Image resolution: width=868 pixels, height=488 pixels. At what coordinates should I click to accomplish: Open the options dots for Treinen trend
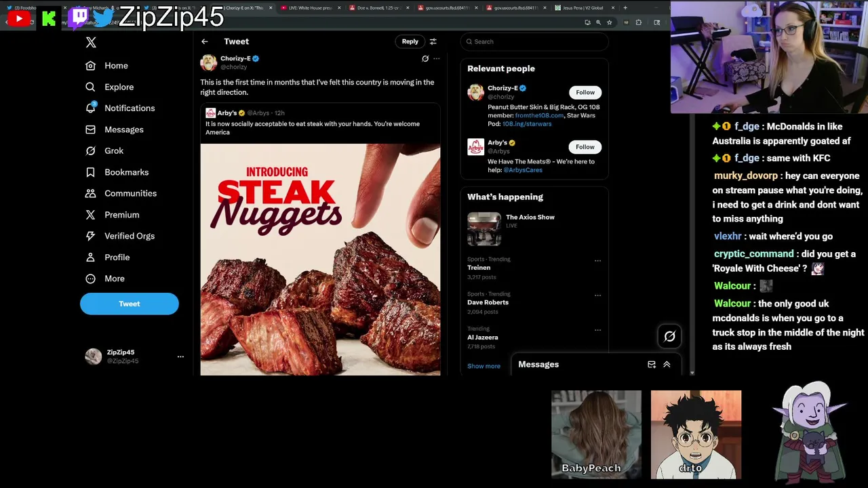point(597,260)
